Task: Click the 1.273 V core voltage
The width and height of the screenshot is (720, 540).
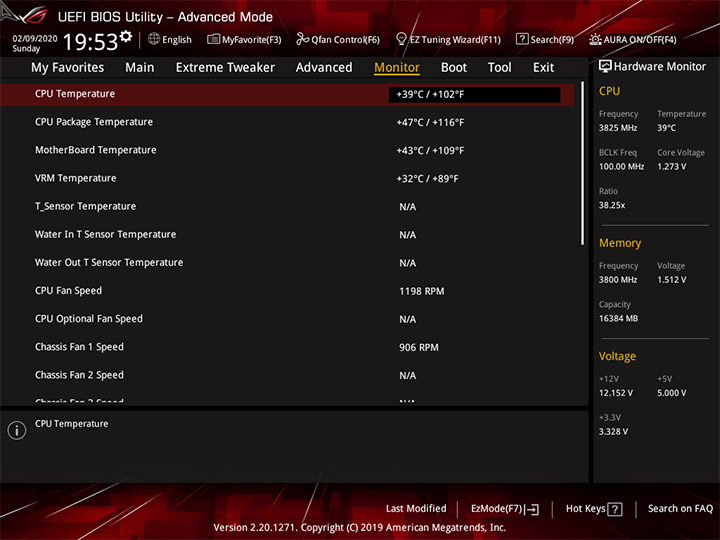Action: pos(671,166)
